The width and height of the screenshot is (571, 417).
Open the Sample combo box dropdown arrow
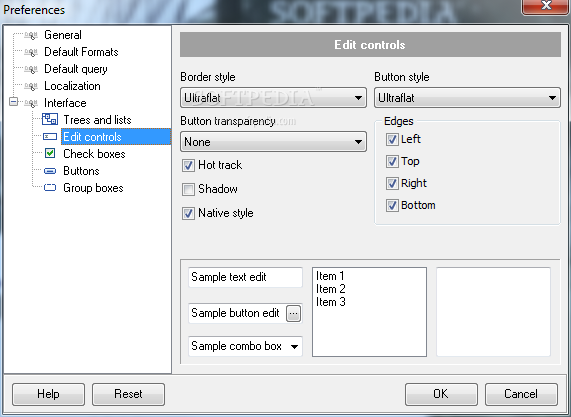pos(294,346)
